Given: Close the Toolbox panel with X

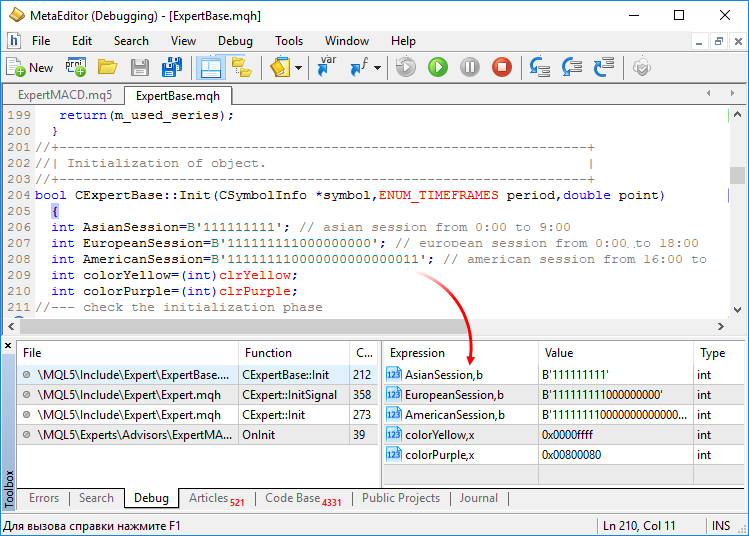Looking at the screenshot, I should pyautogui.click(x=8, y=345).
